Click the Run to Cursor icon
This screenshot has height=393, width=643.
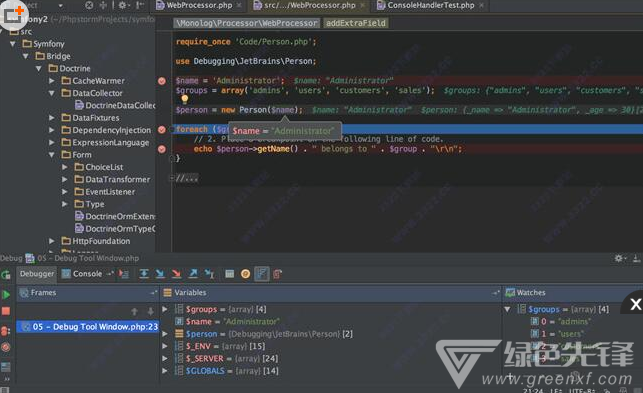pyautogui.click(x=210, y=274)
